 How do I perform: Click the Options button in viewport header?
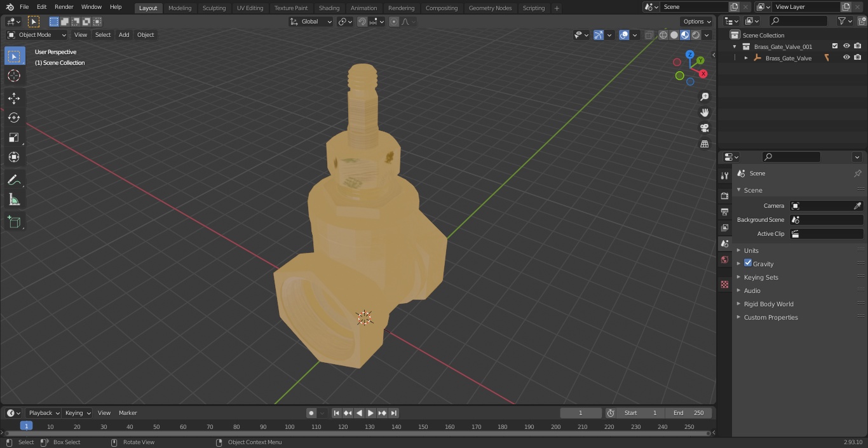click(698, 22)
